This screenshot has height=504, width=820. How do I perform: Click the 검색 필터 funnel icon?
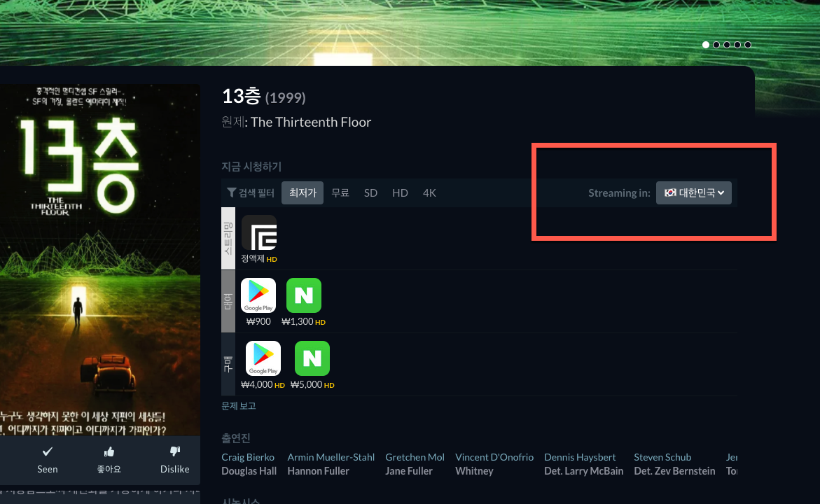click(x=231, y=192)
